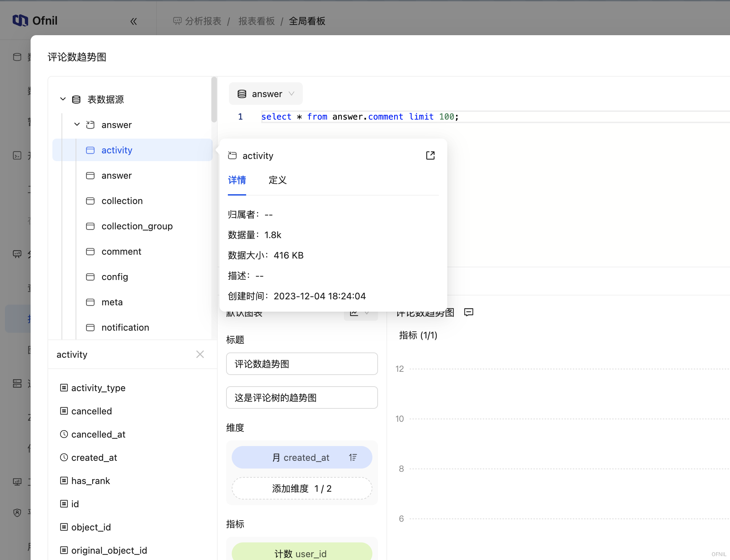This screenshot has height=560, width=730.
Task: Click the monitor icon in left sidebar
Action: coord(17,482)
